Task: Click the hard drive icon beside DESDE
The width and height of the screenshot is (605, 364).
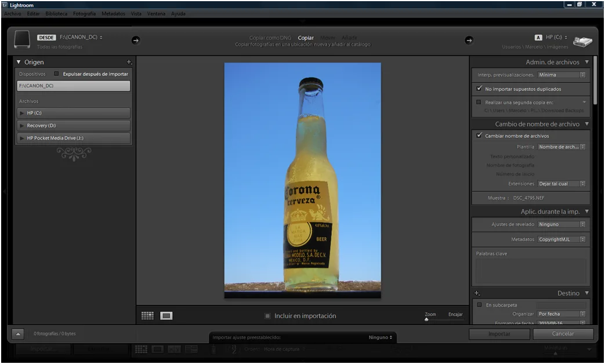Action: point(22,41)
